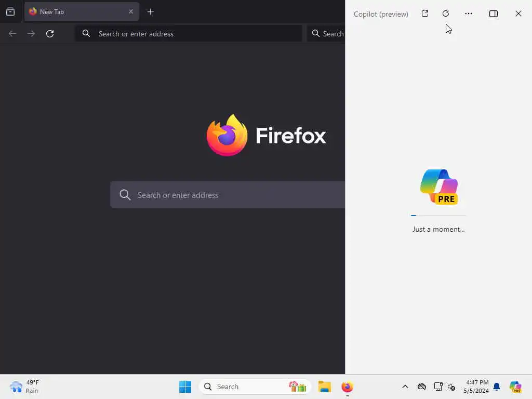Click the cloud sync tray icon

pyautogui.click(x=422, y=387)
